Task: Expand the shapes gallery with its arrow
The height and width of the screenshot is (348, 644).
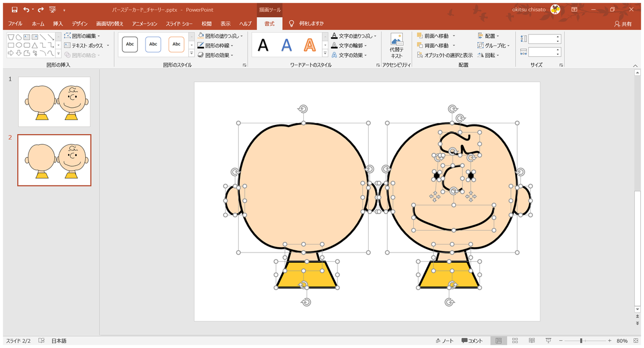Action: pos(58,54)
